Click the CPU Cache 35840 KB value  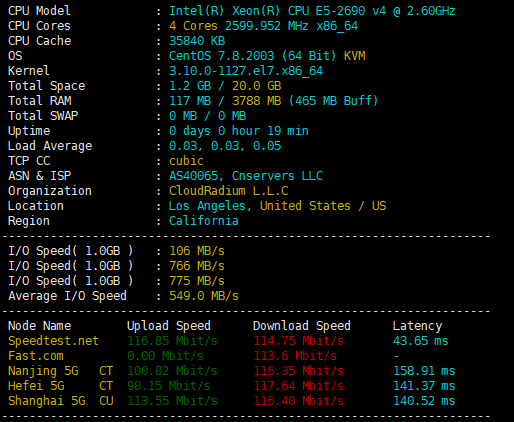[x=197, y=41]
